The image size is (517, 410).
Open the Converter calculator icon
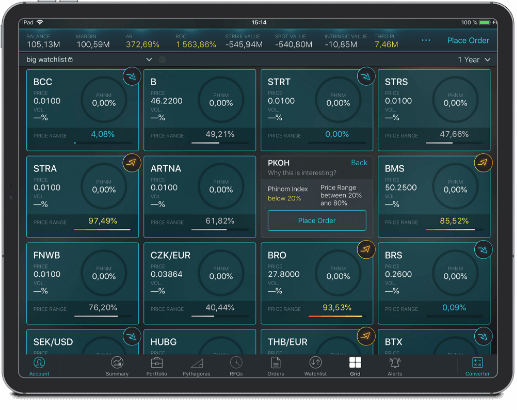[x=477, y=363]
